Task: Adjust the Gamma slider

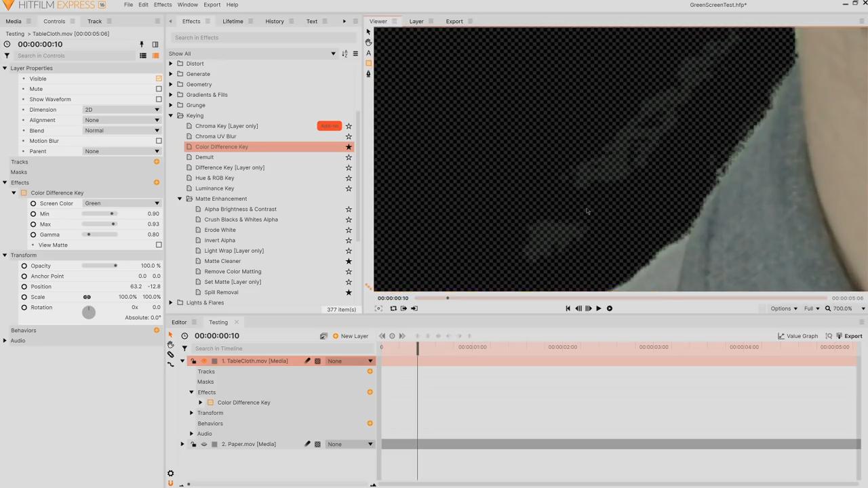Action: (x=99, y=235)
